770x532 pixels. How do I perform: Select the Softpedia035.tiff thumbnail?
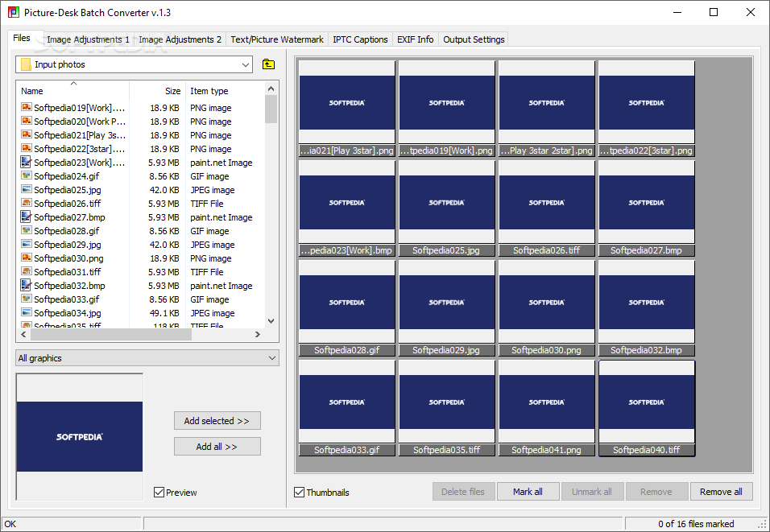[x=446, y=408]
